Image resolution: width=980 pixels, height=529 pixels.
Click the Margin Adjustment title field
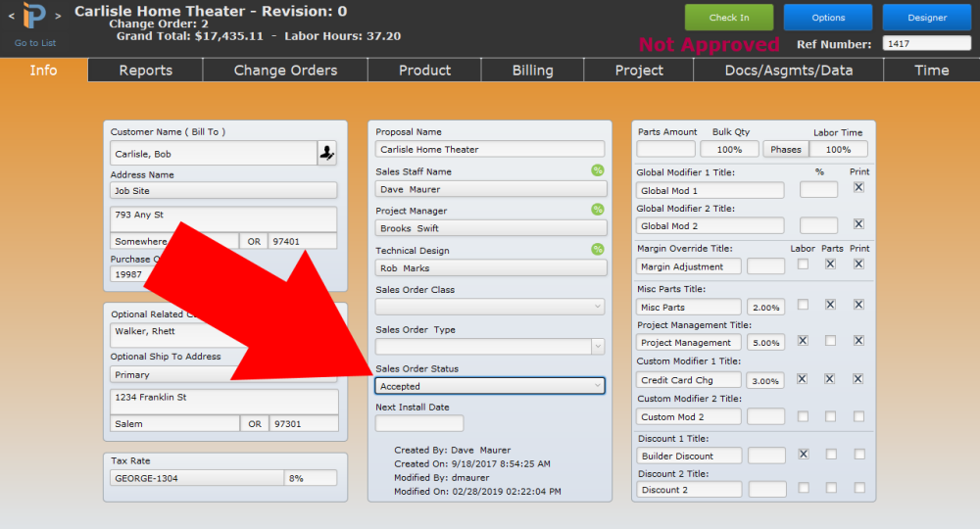pos(689,266)
